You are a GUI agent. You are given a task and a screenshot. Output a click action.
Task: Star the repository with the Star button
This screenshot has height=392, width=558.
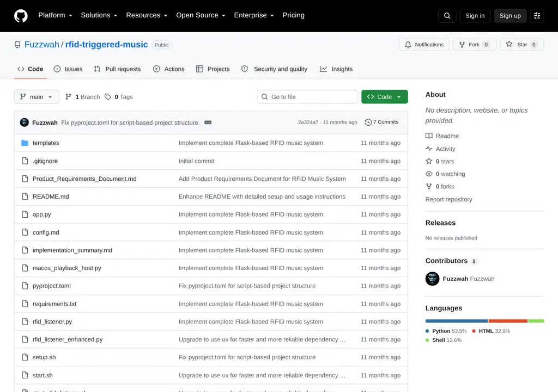click(x=521, y=45)
